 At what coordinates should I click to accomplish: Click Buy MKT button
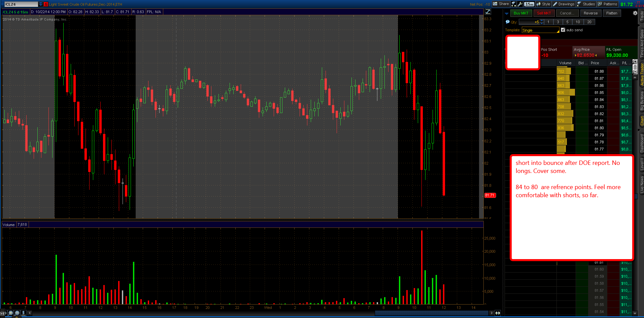(521, 13)
